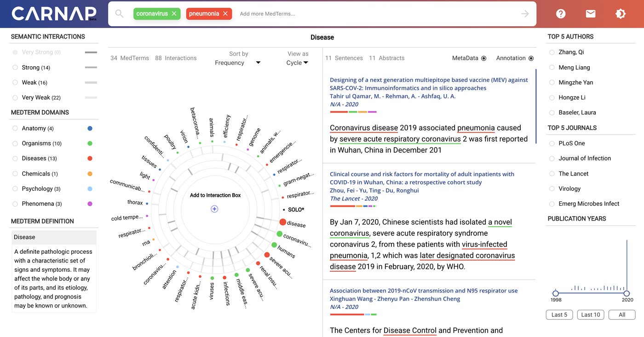The image size is (644, 337).
Task: Select the SOLO* node label
Action: pos(296,210)
